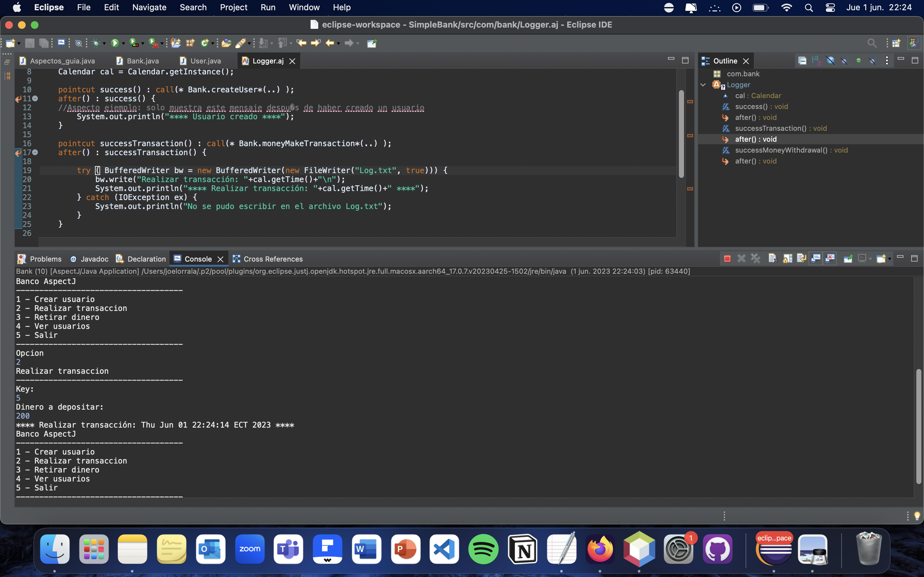The height and width of the screenshot is (577, 924).
Task: Open Spotify from the Dock
Action: [x=483, y=549]
